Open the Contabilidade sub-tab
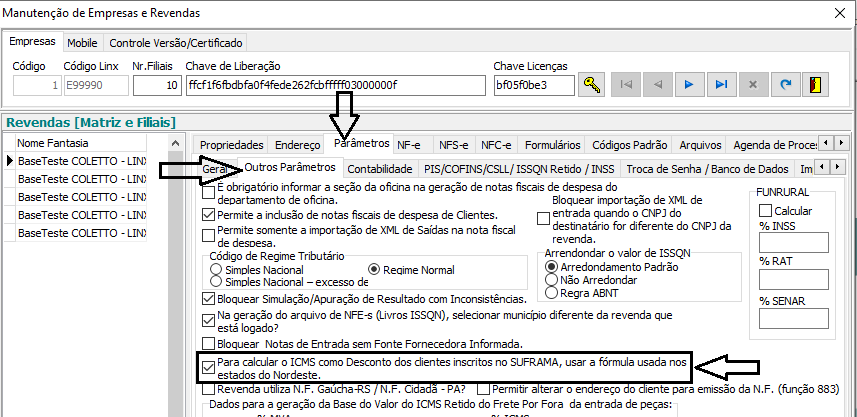This screenshot has width=857, height=417. point(380,168)
